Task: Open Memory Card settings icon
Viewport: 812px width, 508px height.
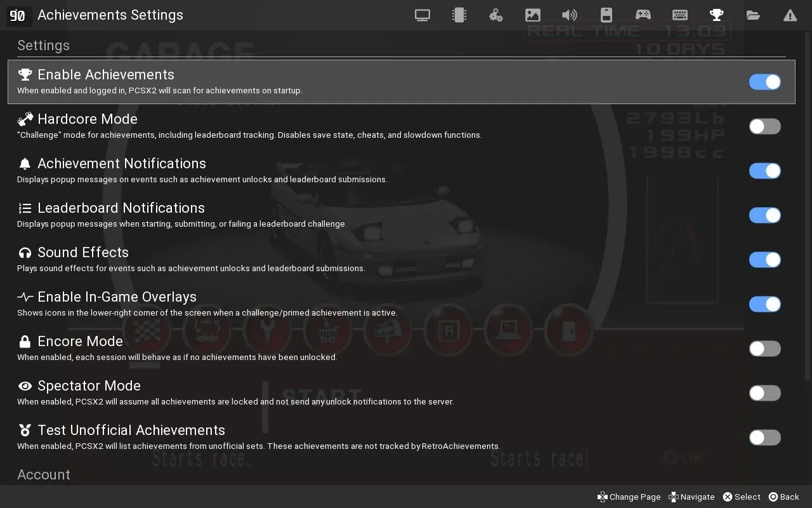Action: coord(606,15)
